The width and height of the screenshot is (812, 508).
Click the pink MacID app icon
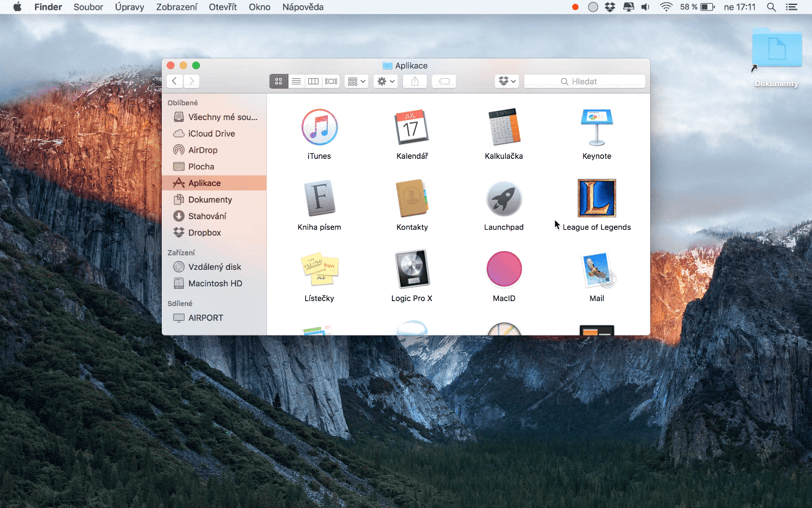click(x=504, y=269)
